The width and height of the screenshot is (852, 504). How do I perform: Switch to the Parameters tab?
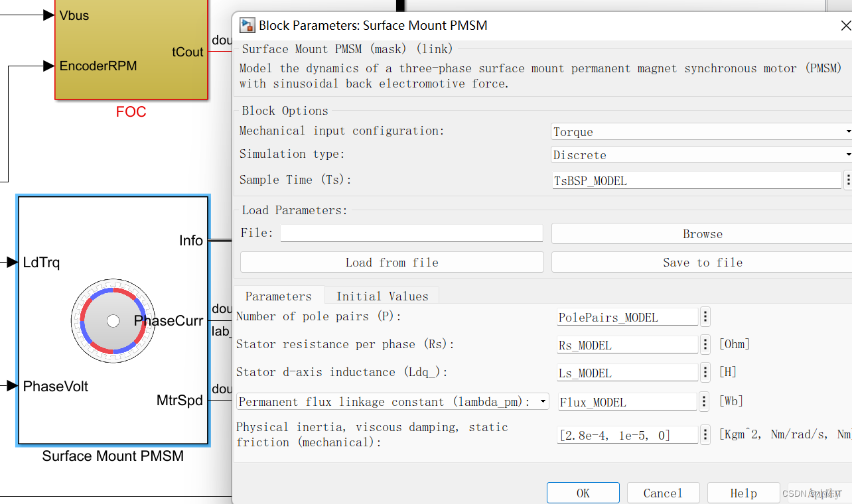278,296
